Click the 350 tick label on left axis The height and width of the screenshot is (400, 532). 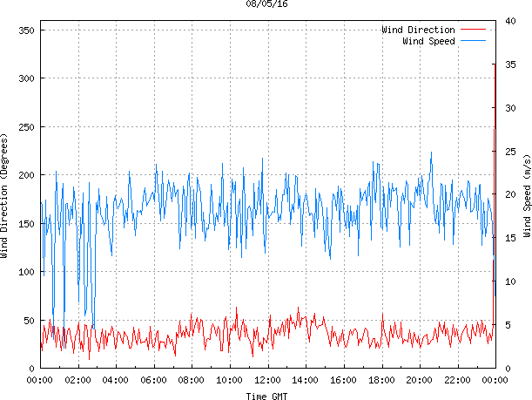[x=26, y=31]
